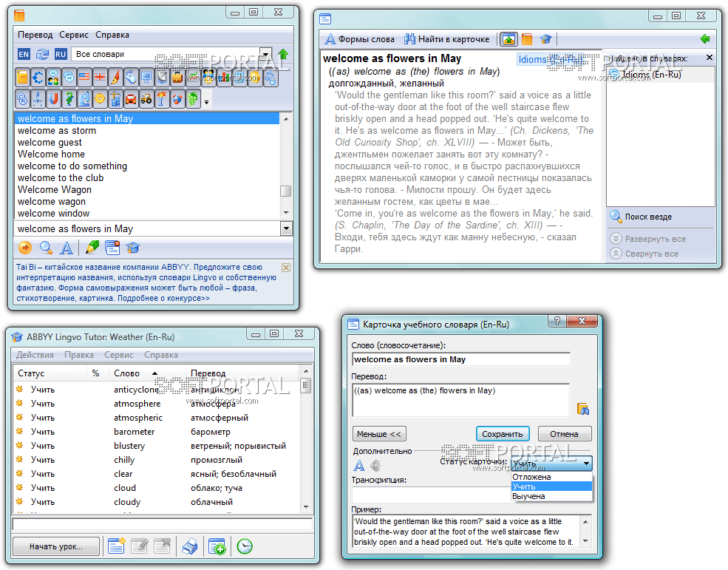
Task: Click the new card icon in Tutor toolbar
Action: (116, 546)
